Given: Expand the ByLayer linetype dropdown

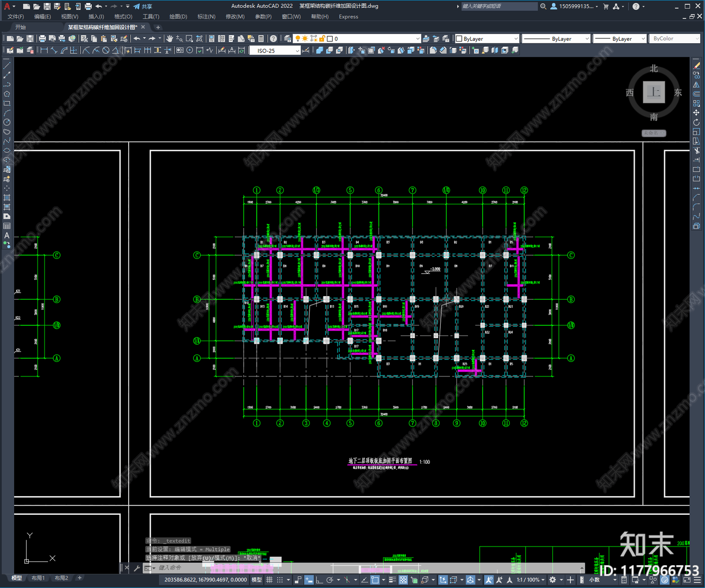Looking at the screenshot, I should click(x=556, y=39).
